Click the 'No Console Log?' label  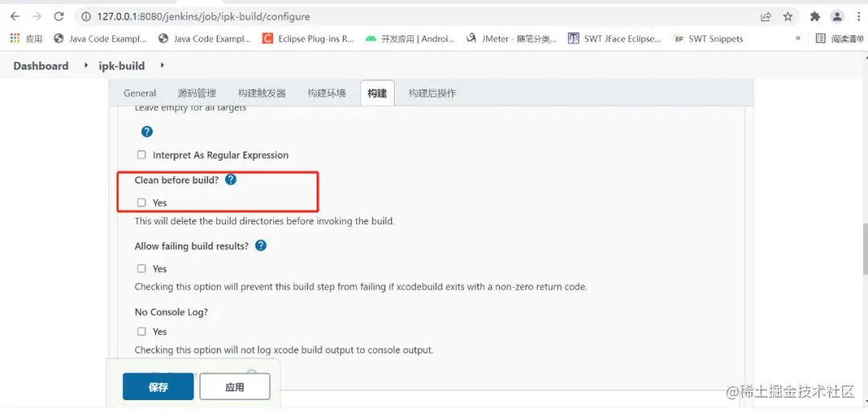(x=172, y=312)
